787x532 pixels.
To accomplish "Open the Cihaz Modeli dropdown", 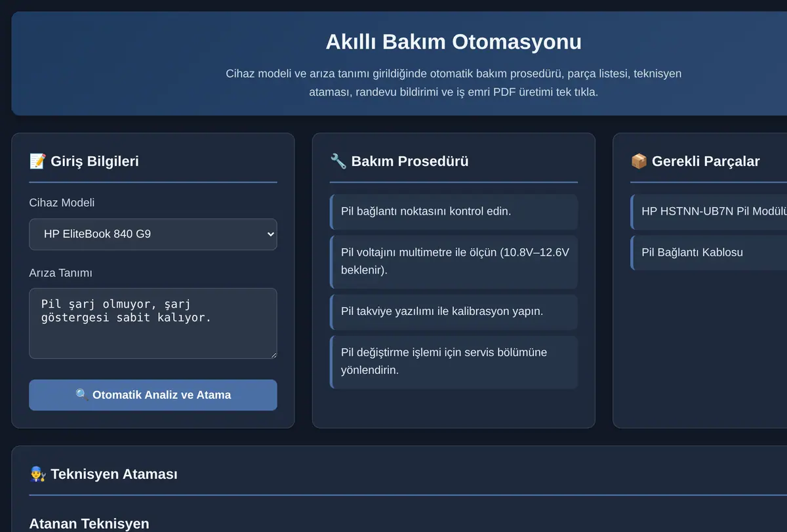I will click(153, 234).
